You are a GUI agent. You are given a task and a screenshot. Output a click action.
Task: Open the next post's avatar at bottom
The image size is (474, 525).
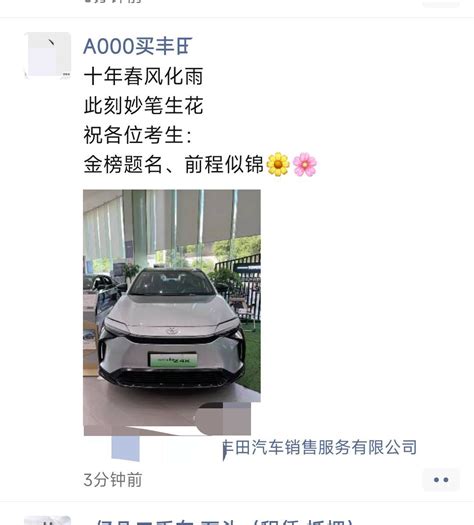(48, 521)
